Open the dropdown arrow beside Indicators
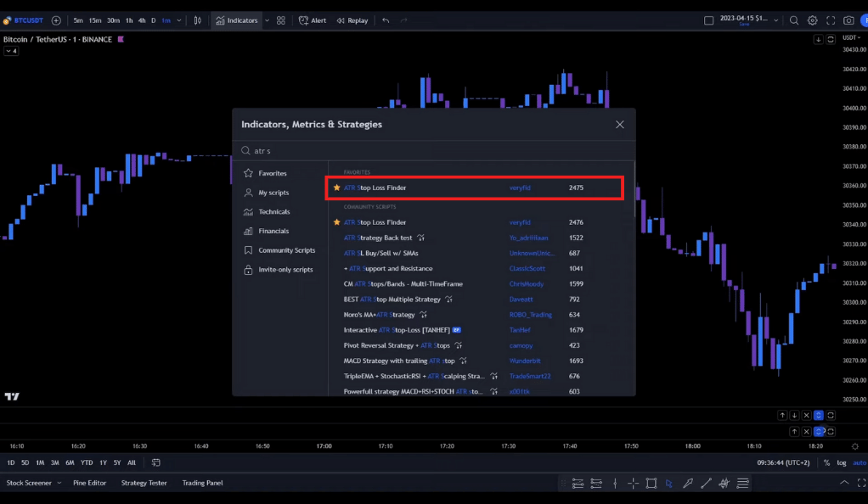 click(267, 20)
